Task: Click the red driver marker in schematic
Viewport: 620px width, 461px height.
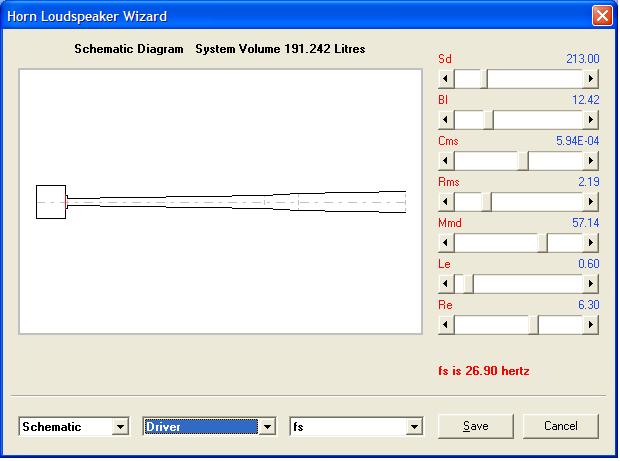Action: pyautogui.click(x=66, y=202)
